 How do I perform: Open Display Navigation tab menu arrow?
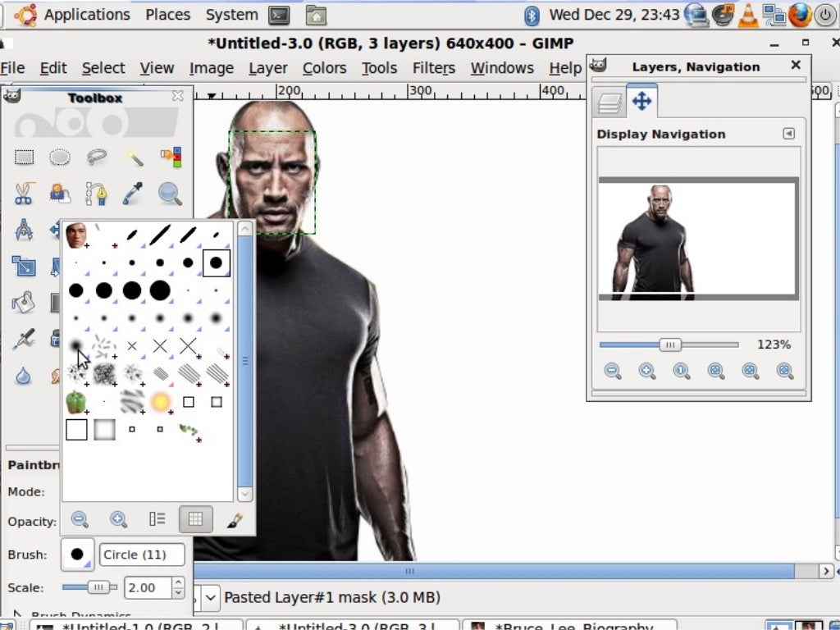pyautogui.click(x=788, y=134)
